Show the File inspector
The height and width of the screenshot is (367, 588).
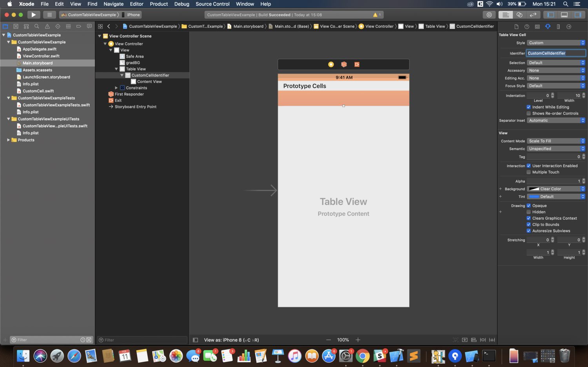pyautogui.click(x=516, y=27)
